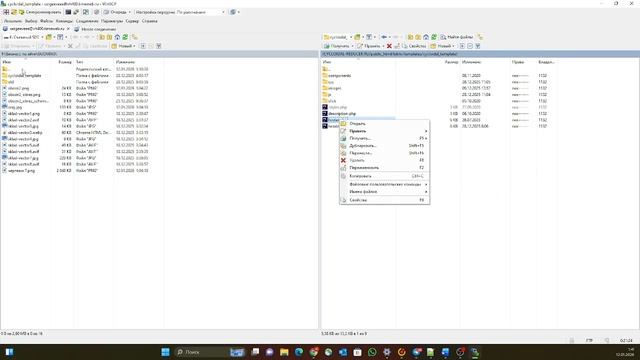Viewport: 640px width, 360px height.
Task: Refresh the local panel directory
Action: point(125,37)
